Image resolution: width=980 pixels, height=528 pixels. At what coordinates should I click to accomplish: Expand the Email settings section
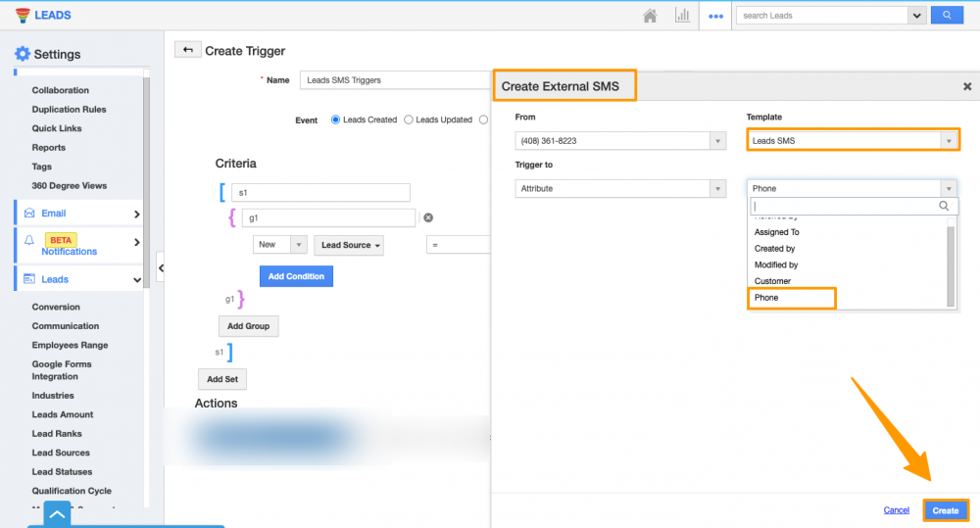(x=78, y=214)
